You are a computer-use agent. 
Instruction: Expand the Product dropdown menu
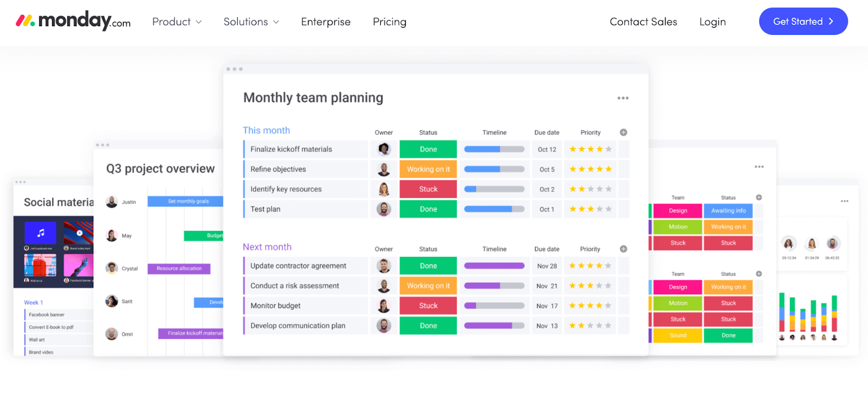pyautogui.click(x=177, y=22)
